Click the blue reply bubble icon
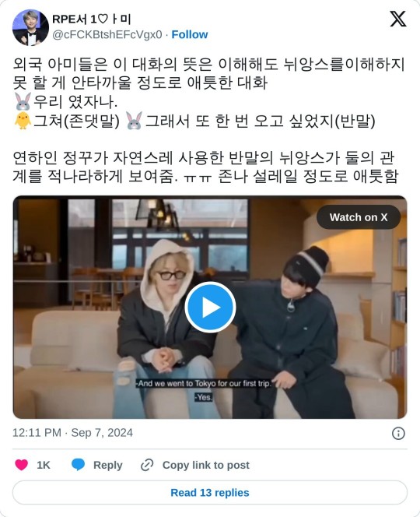420x517 pixels. pos(78,465)
